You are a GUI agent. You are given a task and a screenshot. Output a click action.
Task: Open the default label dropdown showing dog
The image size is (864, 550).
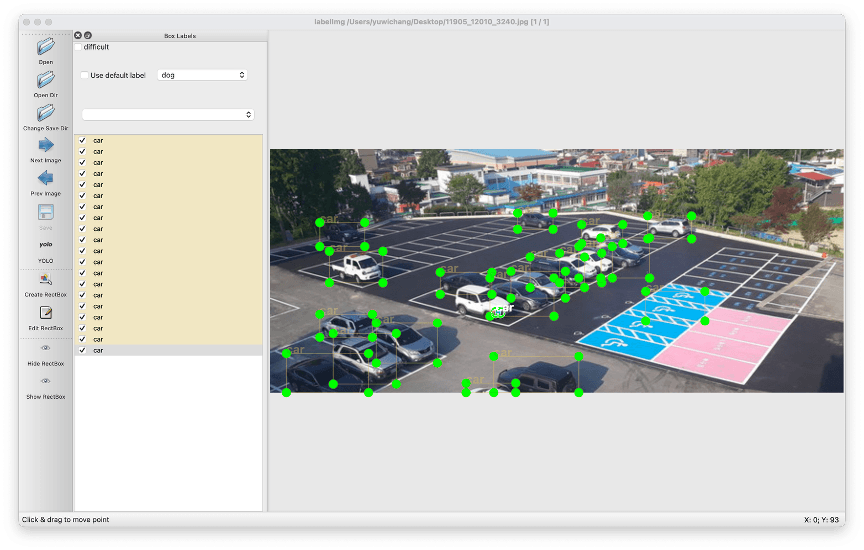(x=202, y=75)
